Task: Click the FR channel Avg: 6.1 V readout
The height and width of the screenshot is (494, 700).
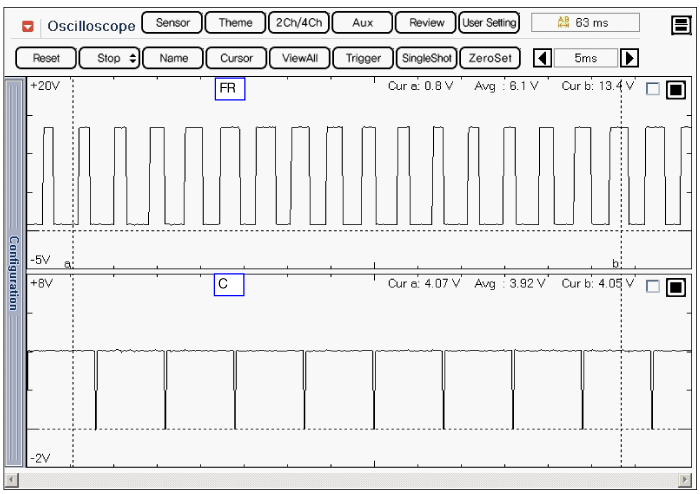Action: 506,86
